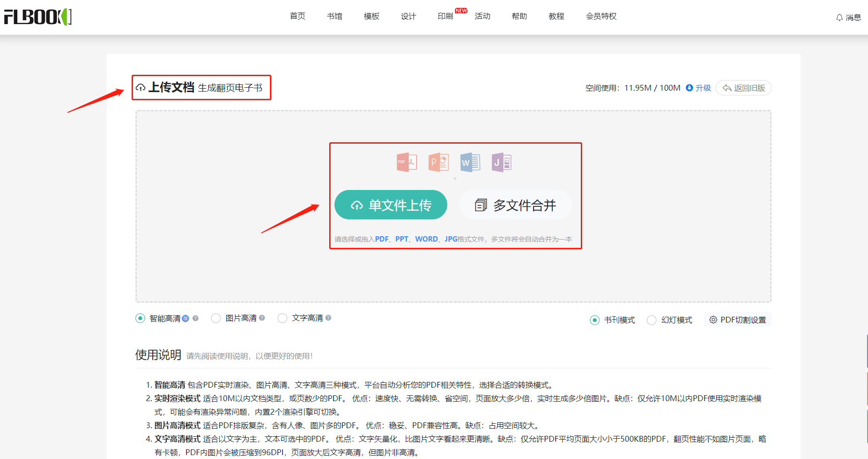This screenshot has height=459, width=868.
Task: Click the FLBOOK logo
Action: coord(38,17)
